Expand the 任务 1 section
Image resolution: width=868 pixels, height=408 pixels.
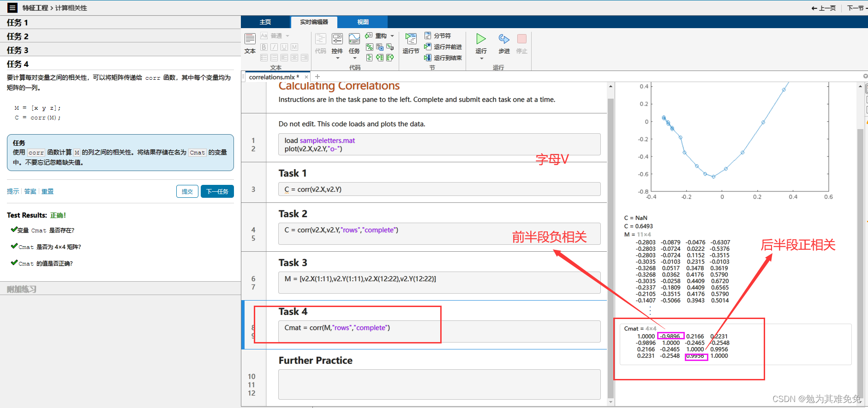pyautogui.click(x=120, y=23)
